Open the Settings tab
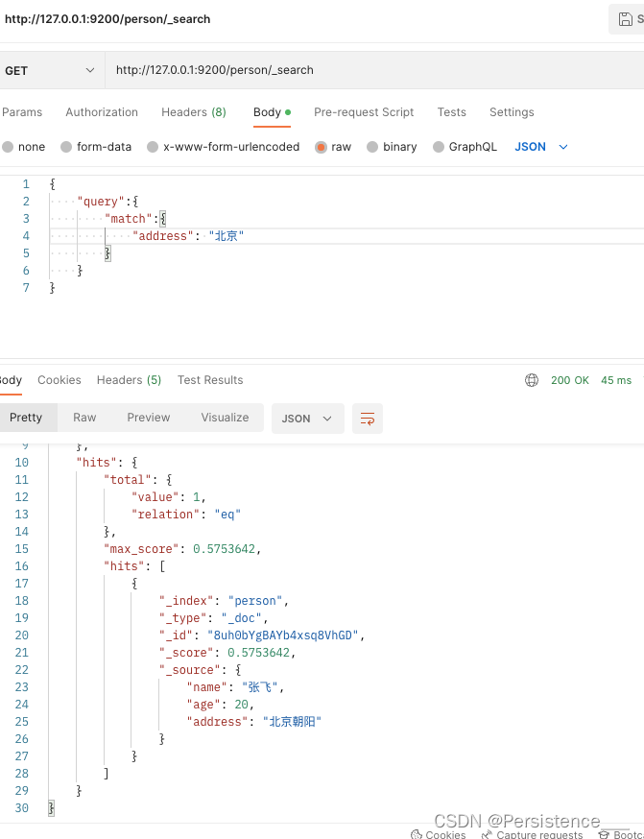 point(512,112)
